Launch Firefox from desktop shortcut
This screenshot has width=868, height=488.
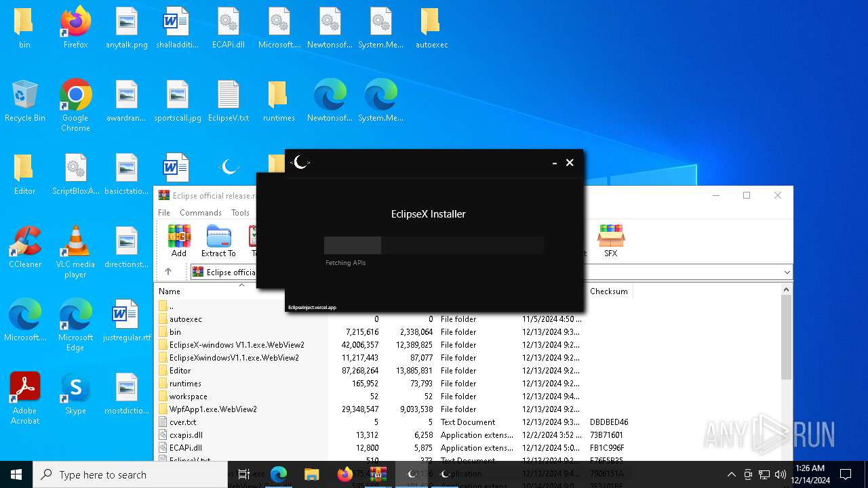tap(75, 28)
